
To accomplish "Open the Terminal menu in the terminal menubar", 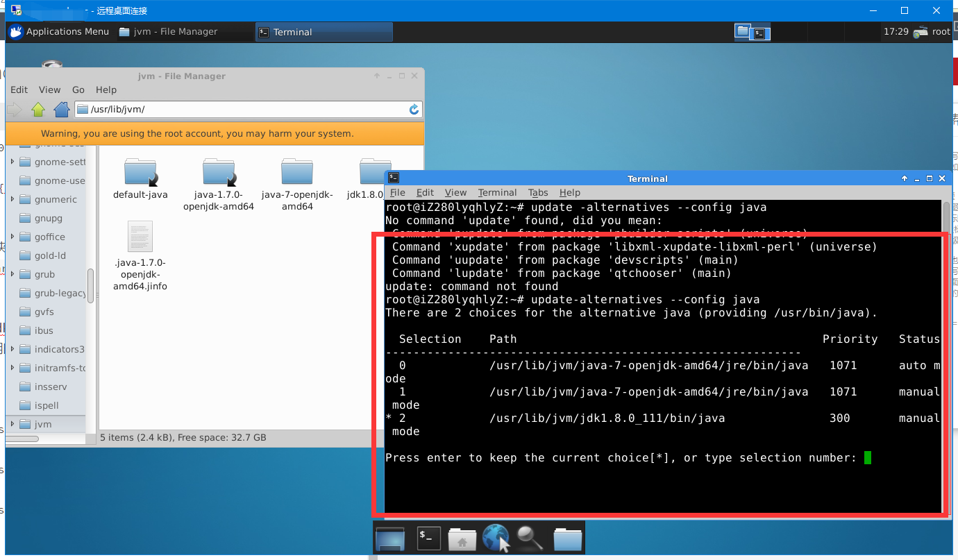I will pos(497,192).
